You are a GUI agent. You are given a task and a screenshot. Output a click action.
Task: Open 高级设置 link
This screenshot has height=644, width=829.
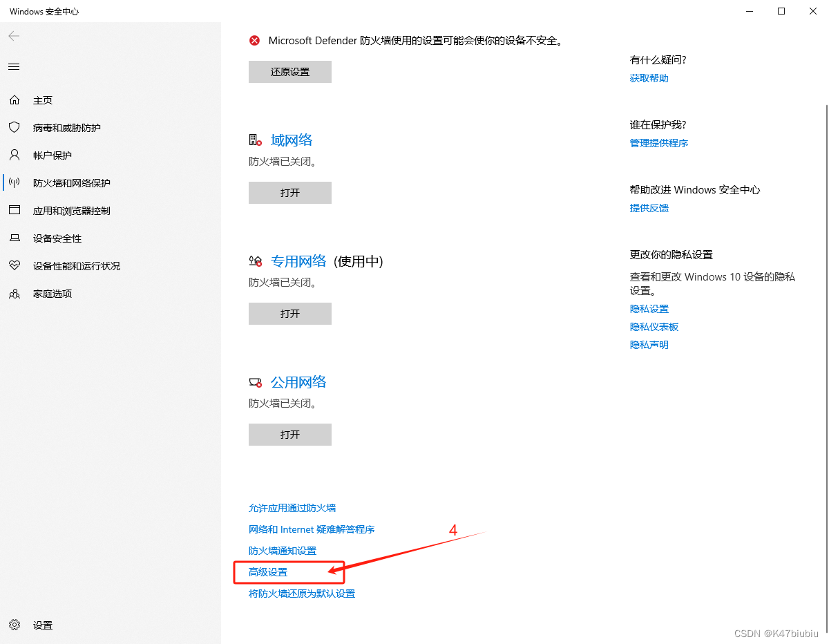(x=268, y=572)
